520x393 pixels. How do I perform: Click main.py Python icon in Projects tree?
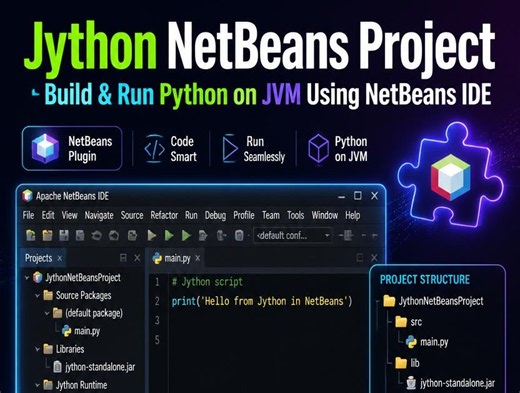(66, 331)
